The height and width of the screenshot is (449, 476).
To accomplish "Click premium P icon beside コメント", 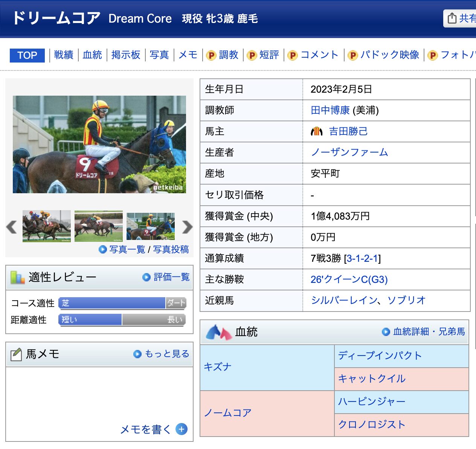I will coord(293,55).
